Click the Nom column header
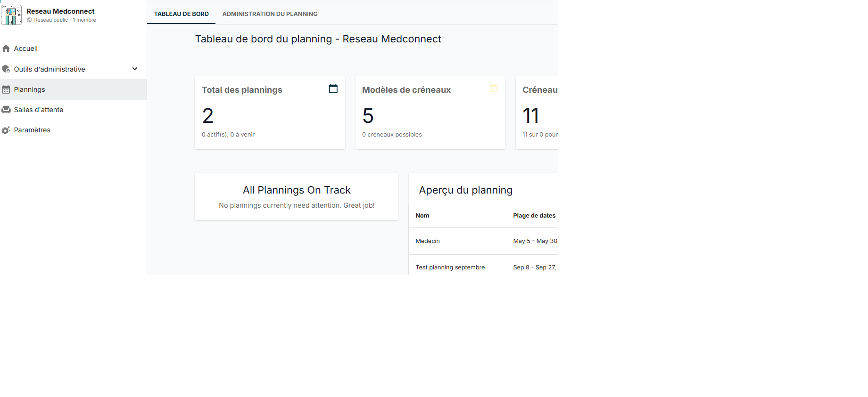This screenshot has width=868, height=397. pos(422,215)
